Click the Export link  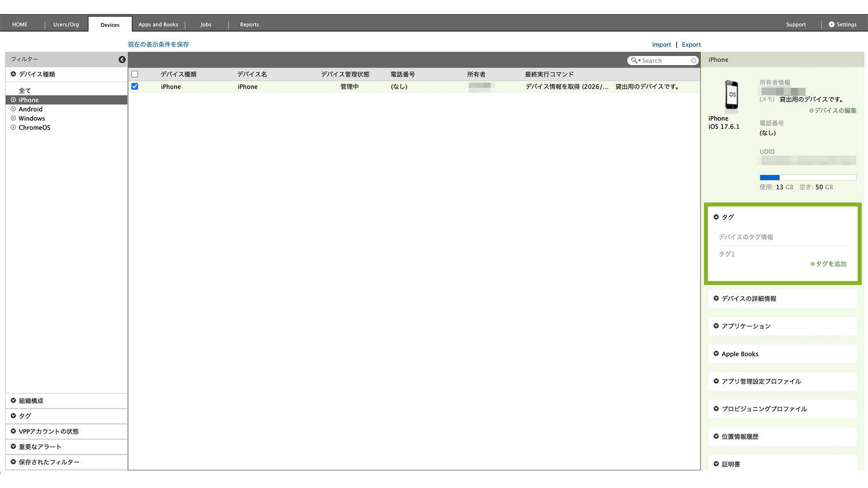point(691,44)
